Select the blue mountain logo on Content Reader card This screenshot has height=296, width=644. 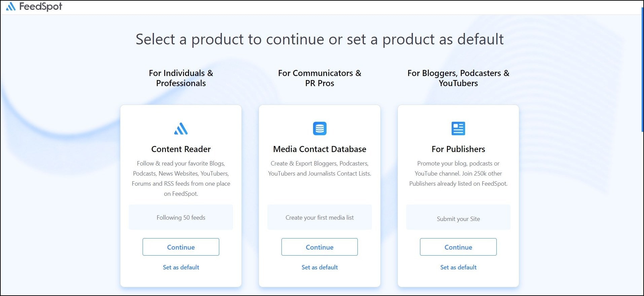pyautogui.click(x=181, y=128)
